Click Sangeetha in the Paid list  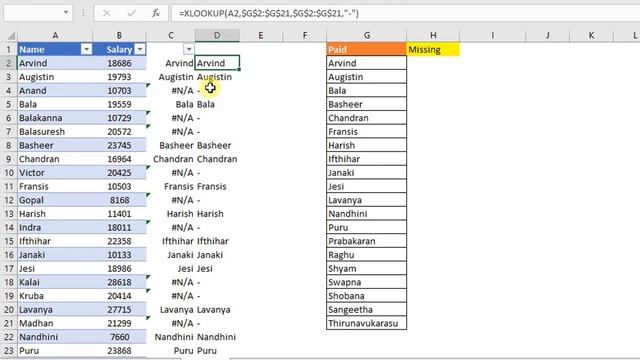pyautogui.click(x=367, y=309)
